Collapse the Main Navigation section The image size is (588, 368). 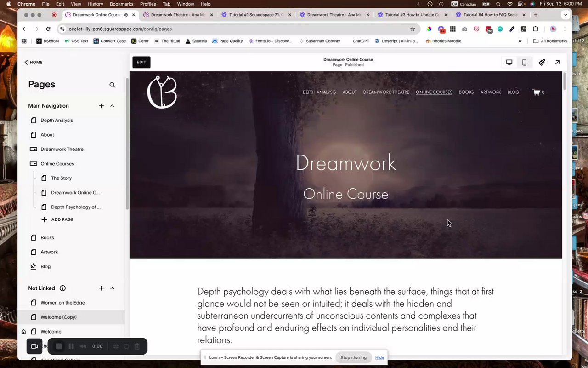click(112, 106)
